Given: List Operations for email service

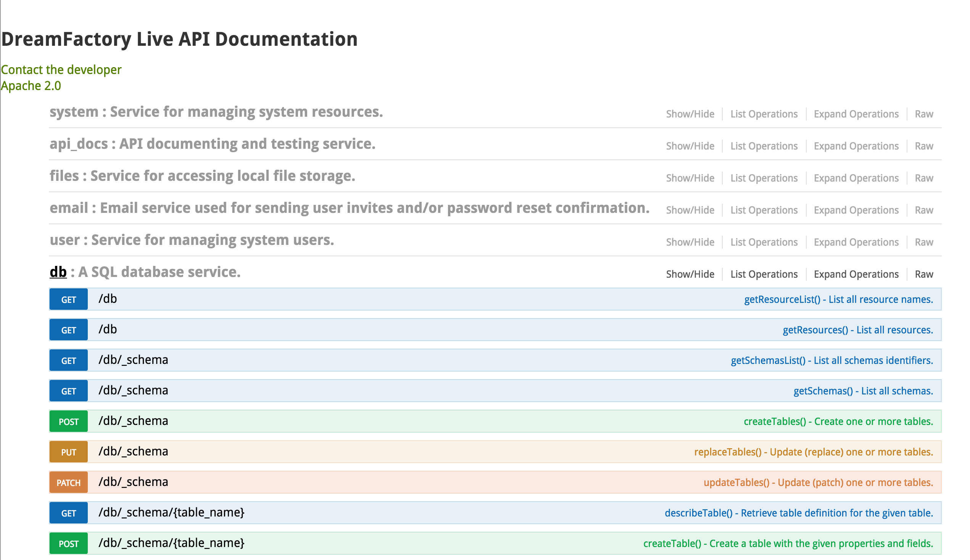Looking at the screenshot, I should (764, 210).
